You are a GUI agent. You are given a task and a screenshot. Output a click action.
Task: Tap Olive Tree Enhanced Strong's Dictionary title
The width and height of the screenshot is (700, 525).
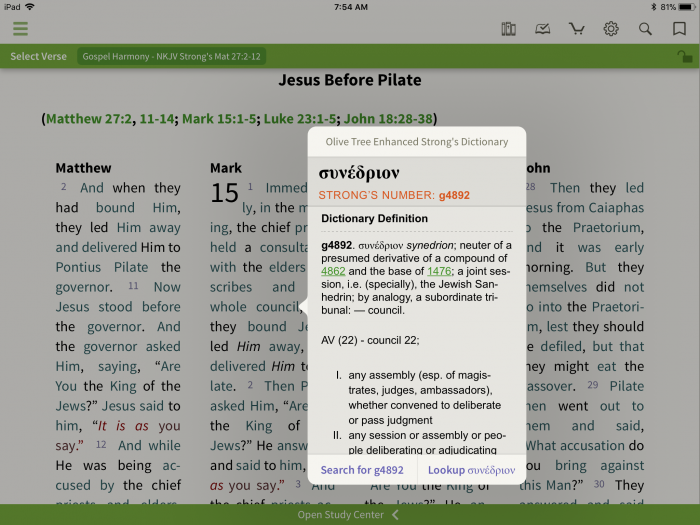417,142
